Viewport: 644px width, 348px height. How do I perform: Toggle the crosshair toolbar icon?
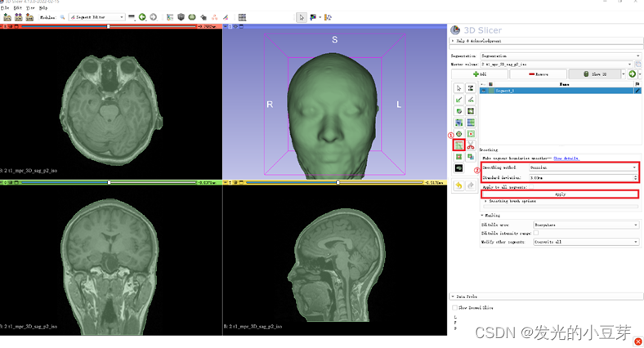(x=328, y=17)
